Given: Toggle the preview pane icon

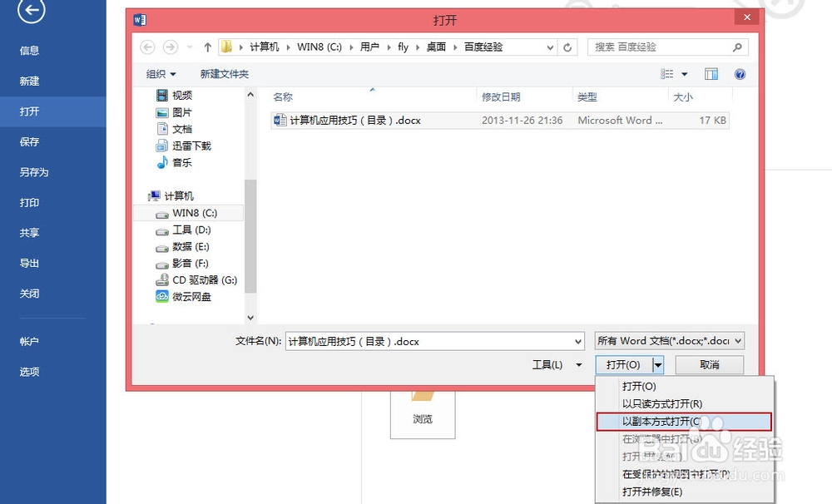Looking at the screenshot, I should pos(711,74).
